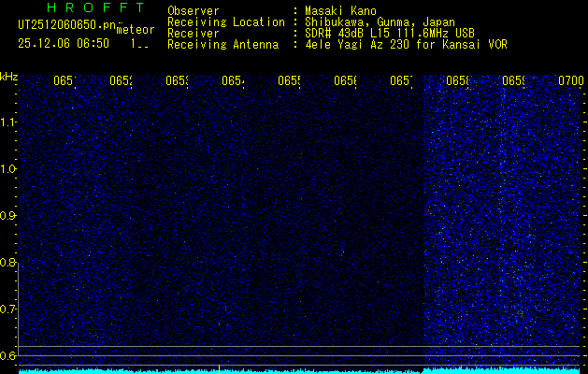
Task: Click the 0.7 kHz axis label
Action: point(7,309)
